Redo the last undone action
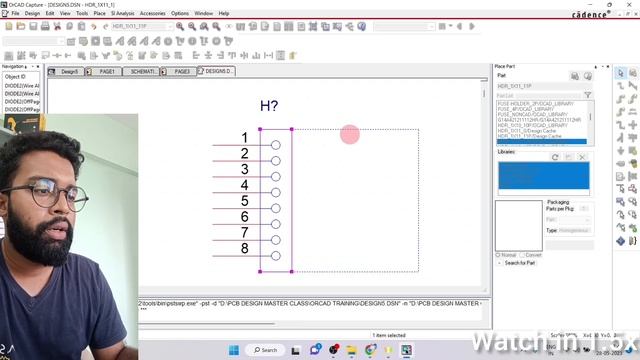Screen dimensions: 640x360 pyautogui.click(x=105, y=27)
